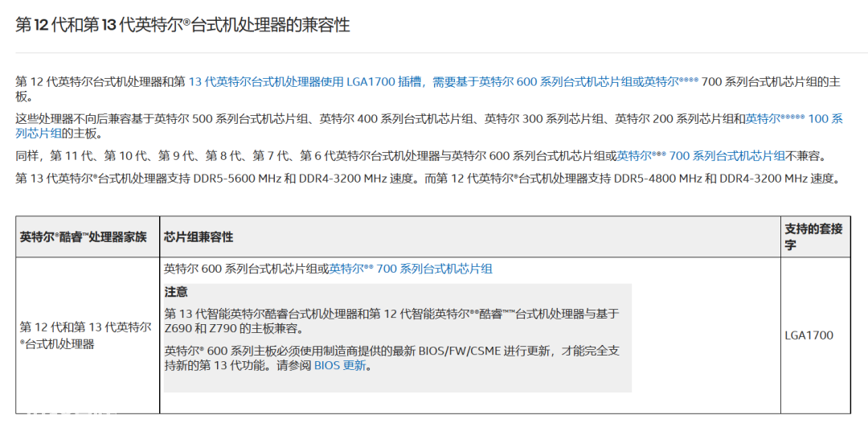Screen dimensions: 868x444
Task: Open the LGA1700 socket requirement link
Action: click(x=444, y=82)
